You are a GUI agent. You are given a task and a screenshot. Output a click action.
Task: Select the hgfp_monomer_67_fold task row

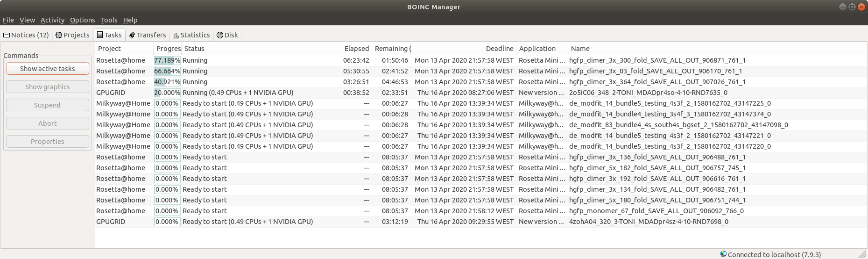tap(656, 211)
